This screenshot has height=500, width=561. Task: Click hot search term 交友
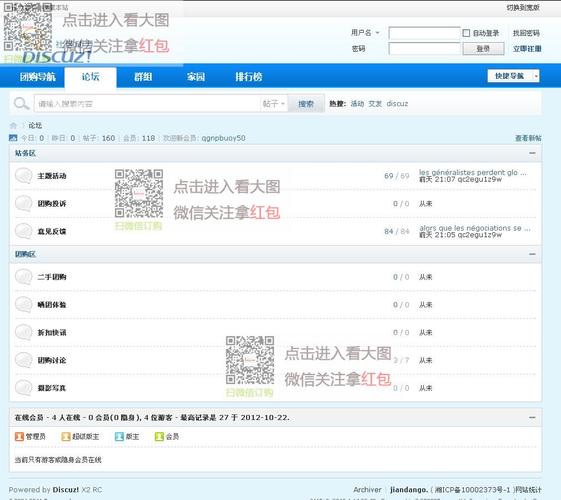(375, 104)
